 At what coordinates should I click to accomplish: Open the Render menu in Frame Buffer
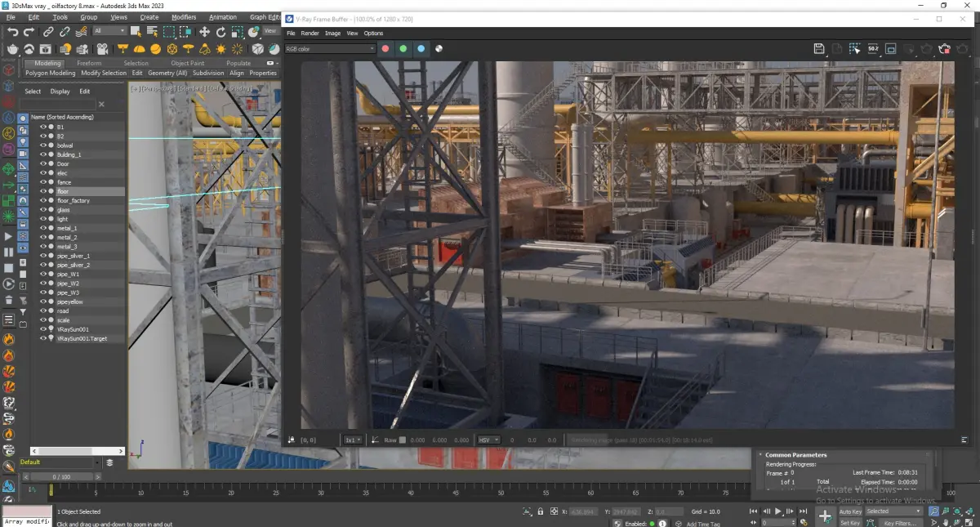[x=310, y=33]
